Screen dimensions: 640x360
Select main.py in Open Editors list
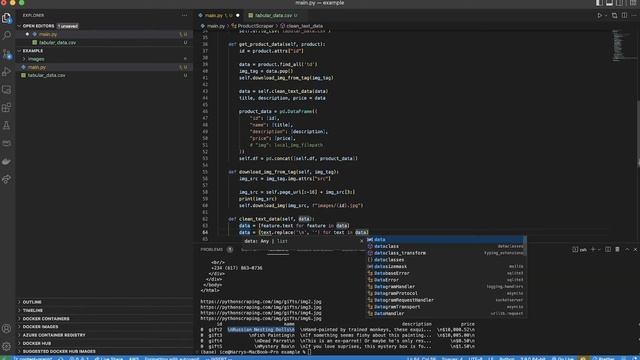(x=104, y=34)
